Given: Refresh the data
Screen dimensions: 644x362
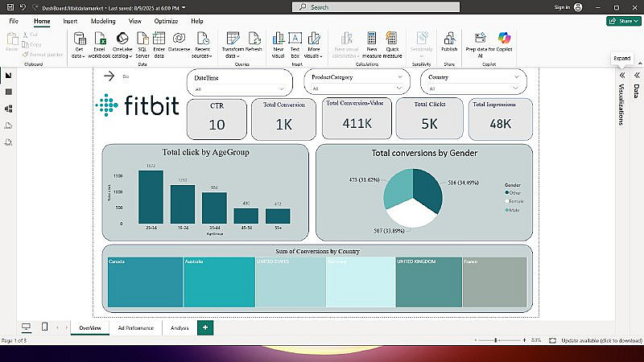Looking at the screenshot, I should (254, 43).
